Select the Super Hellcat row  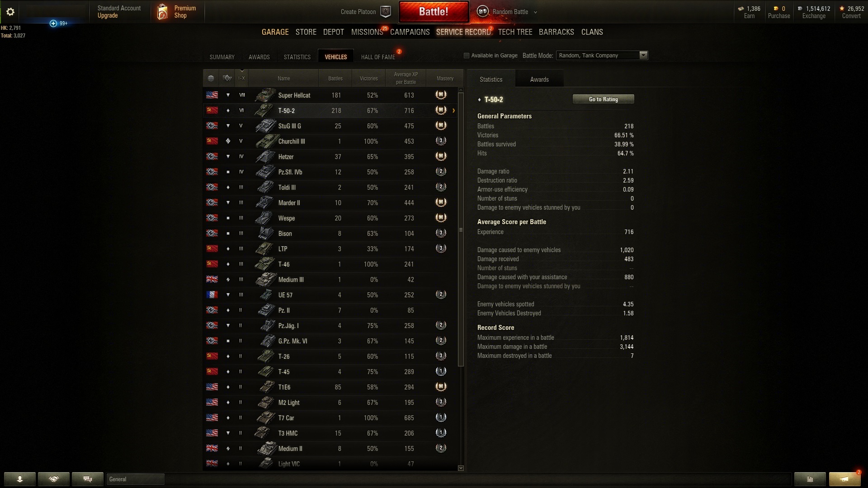(330, 95)
